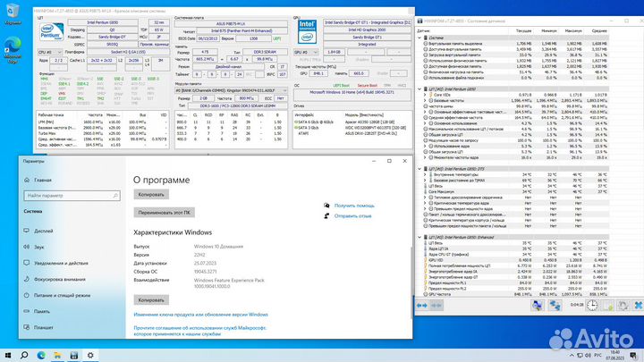Switch to HWiNFO taskbar icon
The image size is (644, 362).
click(74, 355)
